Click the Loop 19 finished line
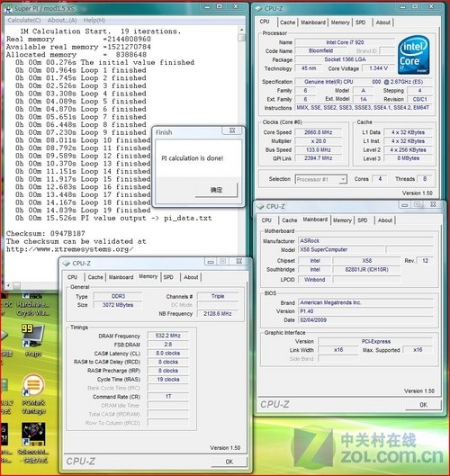The image size is (450, 476). click(x=83, y=210)
